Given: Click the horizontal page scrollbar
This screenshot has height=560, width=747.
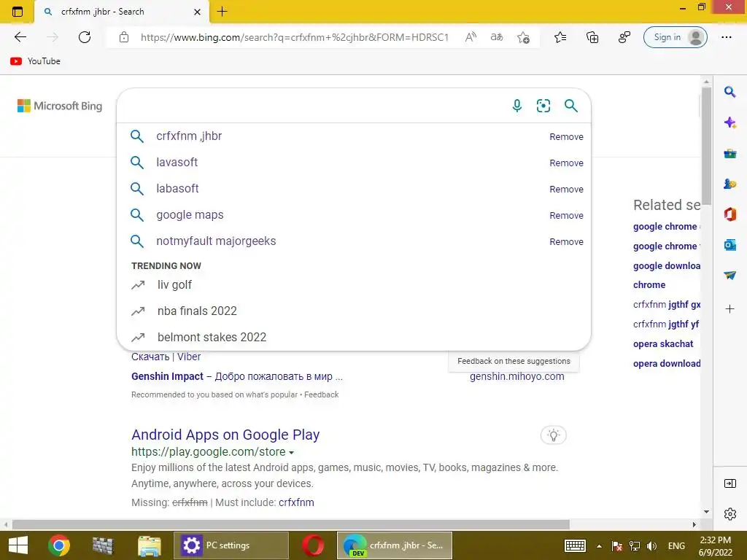Looking at the screenshot, I should pyautogui.click(x=291, y=525).
